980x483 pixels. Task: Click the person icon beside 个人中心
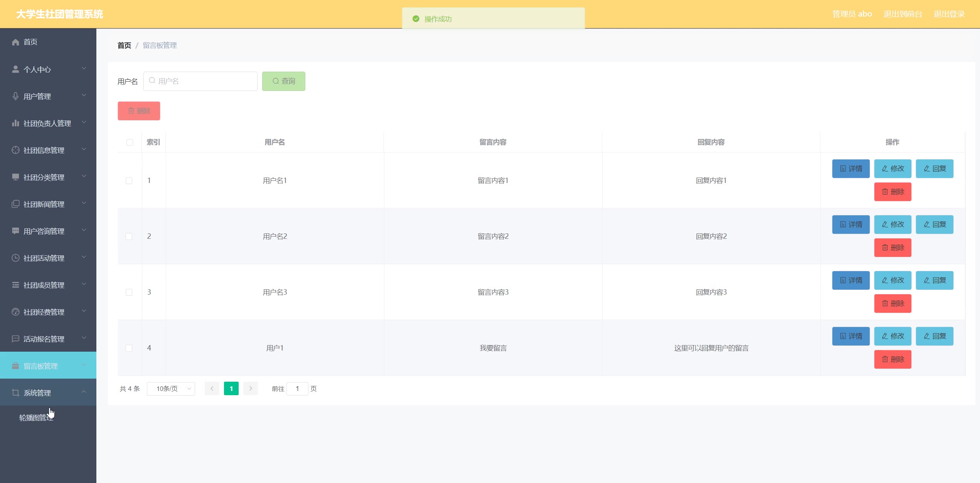click(15, 69)
